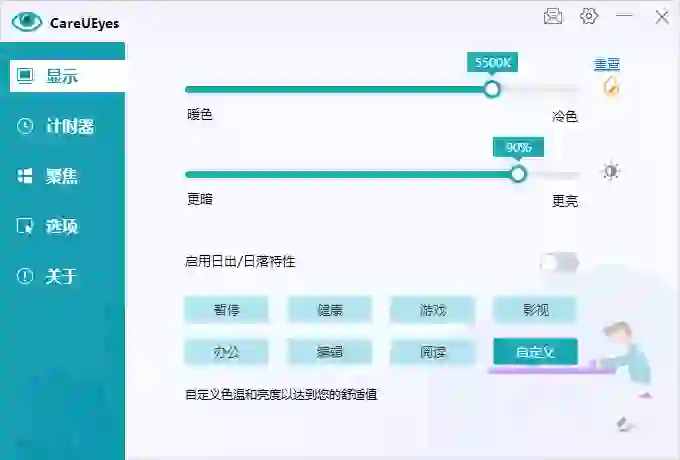The image size is (680, 460).
Task: Click the 冷色 cool label
Action: click(x=565, y=116)
